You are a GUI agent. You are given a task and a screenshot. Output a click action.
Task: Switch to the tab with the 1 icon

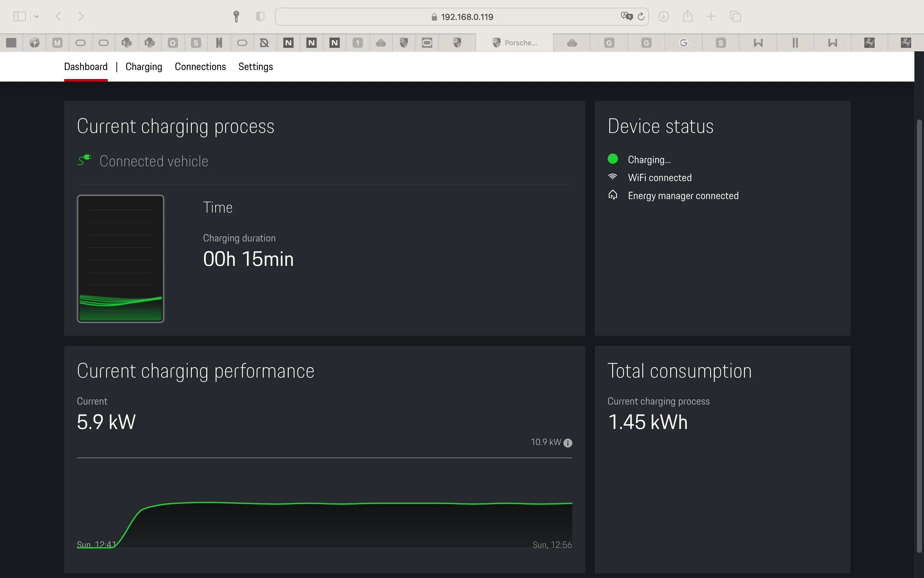pyautogui.click(x=358, y=43)
